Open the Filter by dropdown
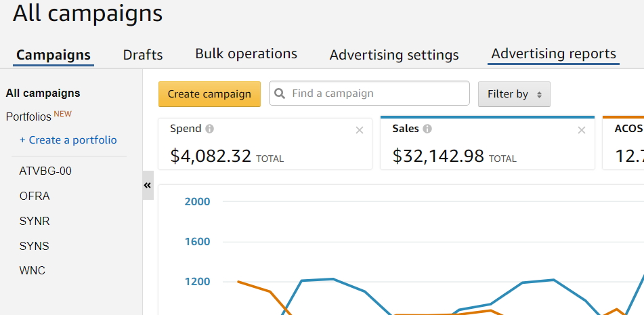The image size is (644, 315). (x=514, y=94)
